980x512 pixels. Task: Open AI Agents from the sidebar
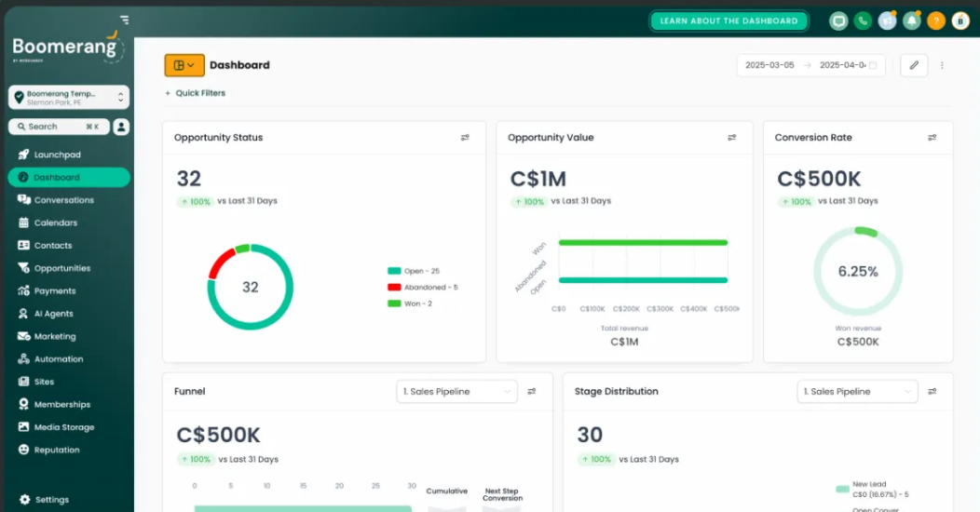point(53,314)
